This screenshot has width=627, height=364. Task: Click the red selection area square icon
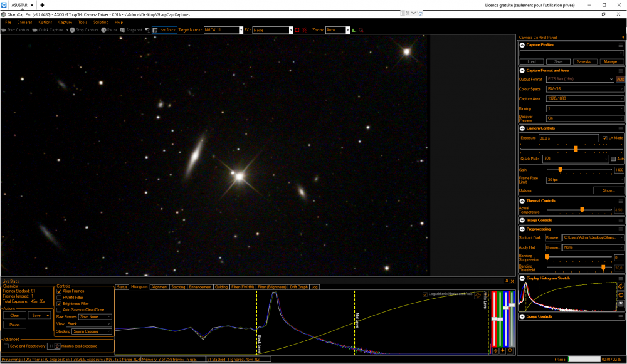[x=297, y=30]
